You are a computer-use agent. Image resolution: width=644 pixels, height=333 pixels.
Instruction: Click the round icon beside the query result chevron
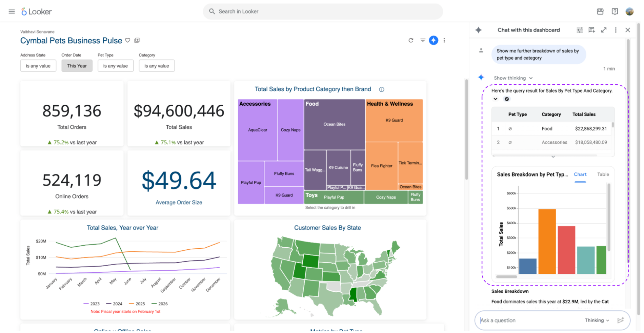(x=507, y=99)
